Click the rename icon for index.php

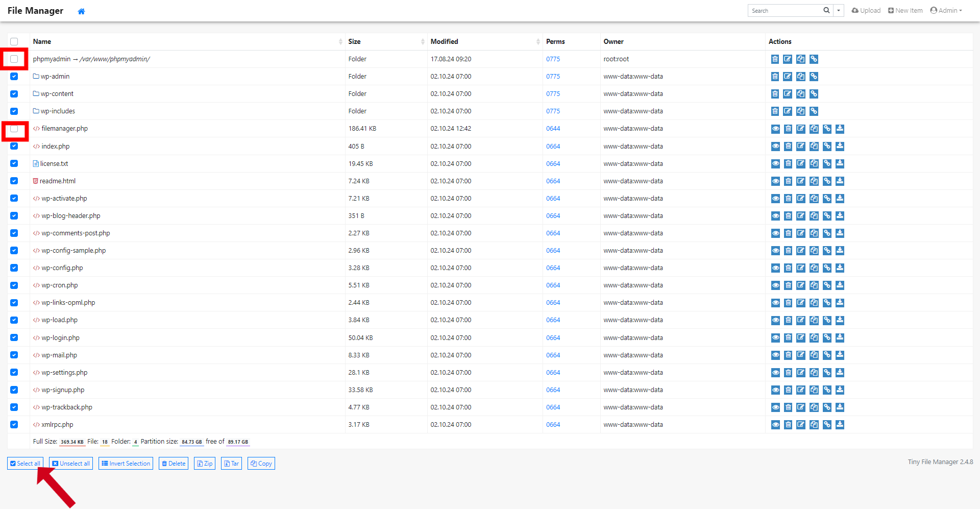(801, 147)
